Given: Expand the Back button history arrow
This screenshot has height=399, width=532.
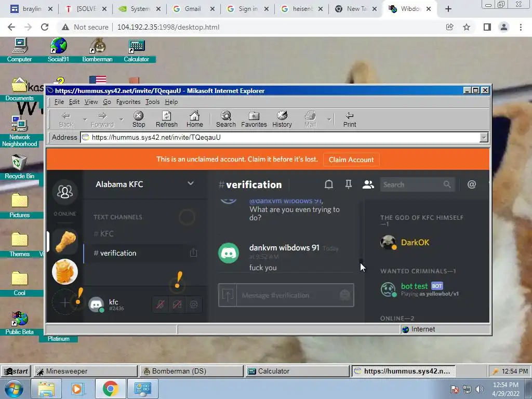Looking at the screenshot, I should point(85,119).
